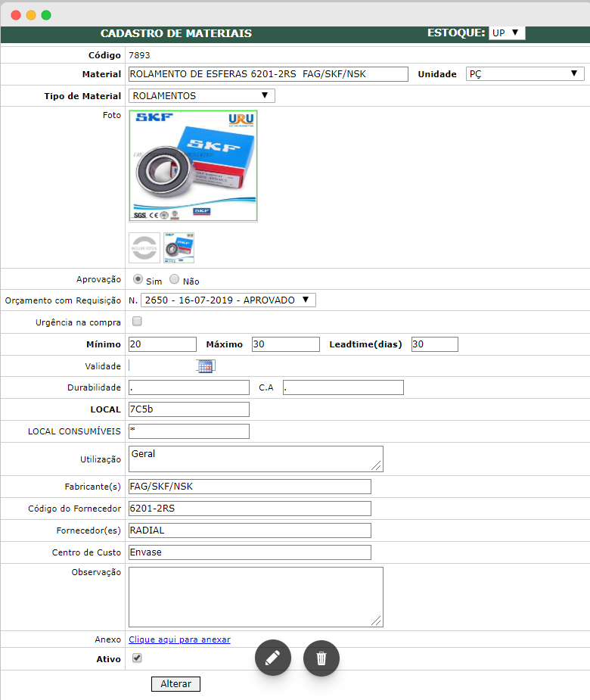Select 'Sim' for Aprovação
This screenshot has width=590, height=700.
(x=138, y=279)
